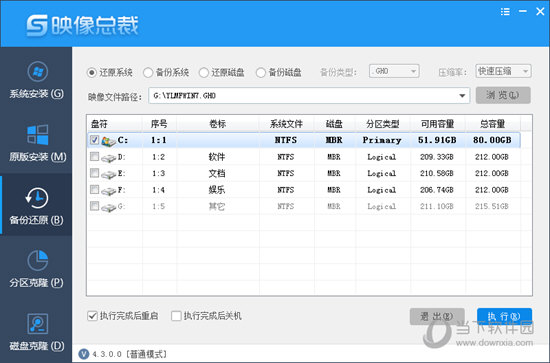Click the Primary partition type cell
The width and height of the screenshot is (550, 363).
[382, 140]
